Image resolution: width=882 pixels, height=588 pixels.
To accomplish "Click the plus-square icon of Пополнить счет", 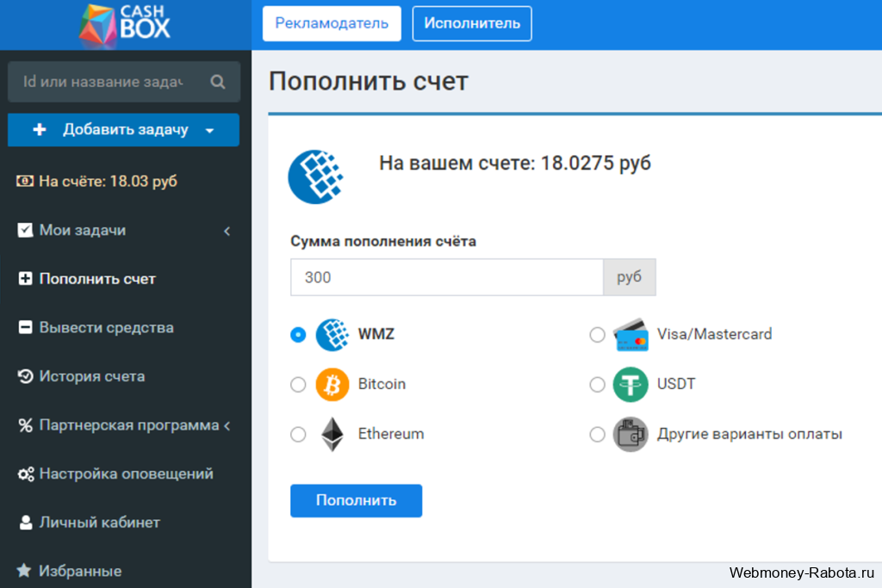I will click(25, 279).
